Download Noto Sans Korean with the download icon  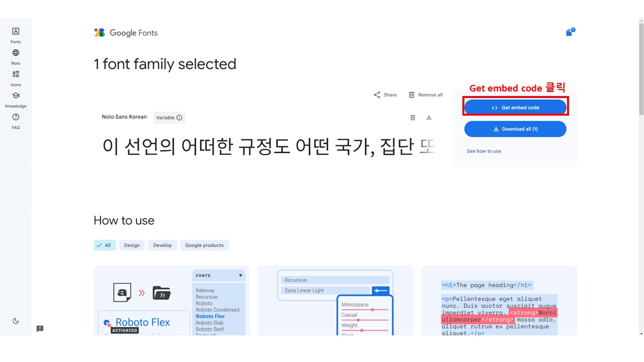pos(429,117)
